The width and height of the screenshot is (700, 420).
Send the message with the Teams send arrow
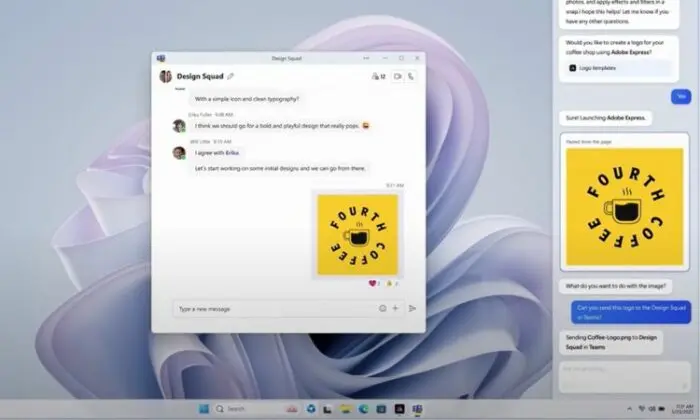click(412, 308)
